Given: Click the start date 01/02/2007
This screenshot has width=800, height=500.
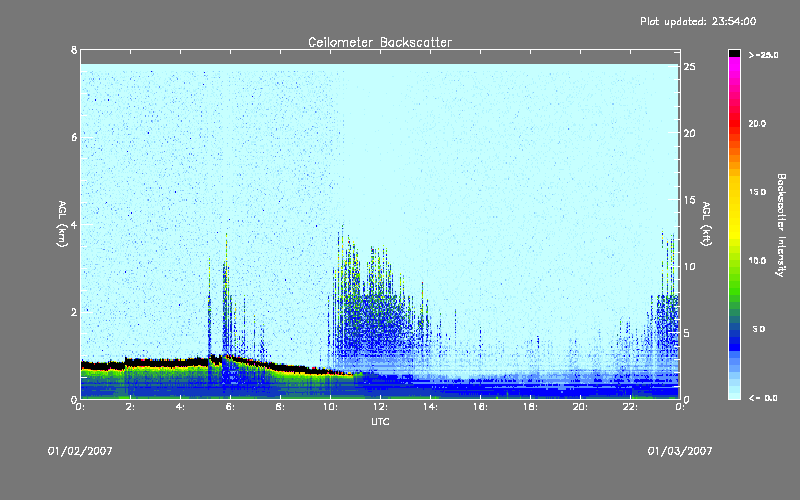Looking at the screenshot, I should [x=80, y=451].
